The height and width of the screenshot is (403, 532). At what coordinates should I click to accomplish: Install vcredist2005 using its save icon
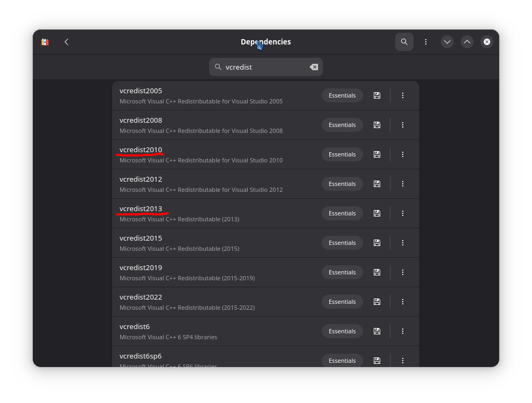376,95
